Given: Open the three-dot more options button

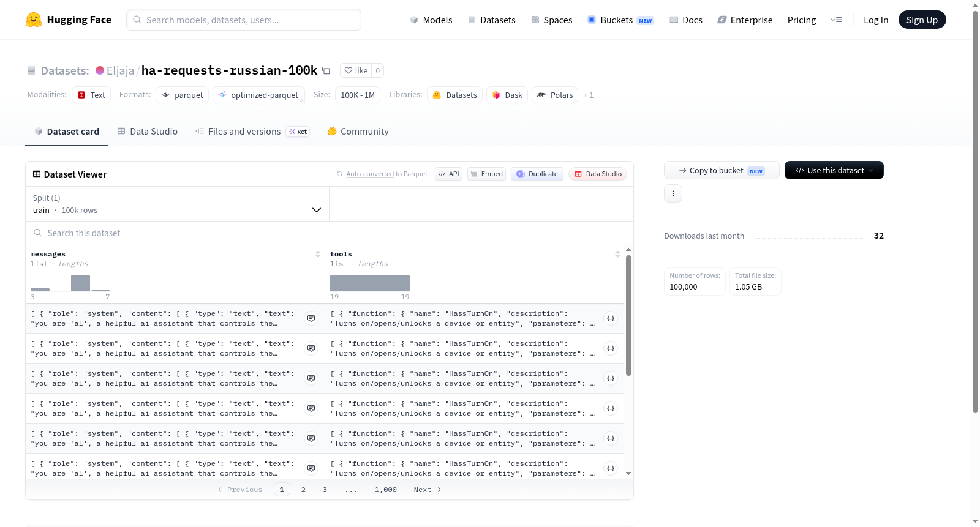Looking at the screenshot, I should pyautogui.click(x=673, y=193).
